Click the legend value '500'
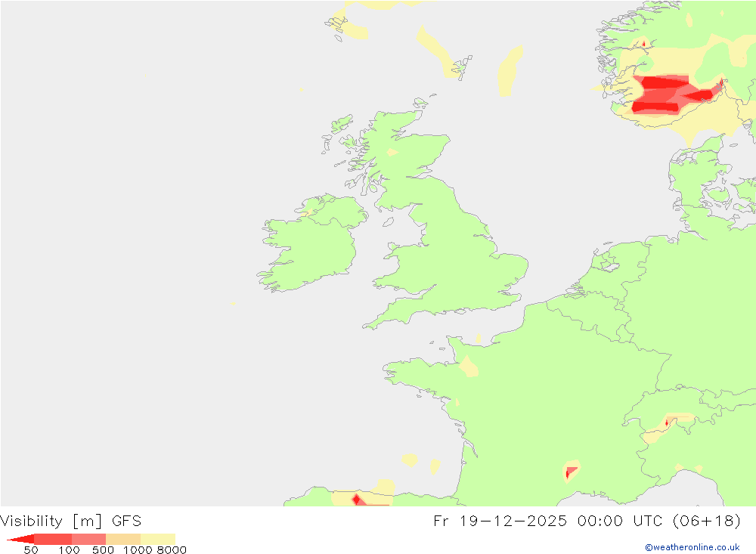Viewport: 756px width, 554px height. click(103, 550)
